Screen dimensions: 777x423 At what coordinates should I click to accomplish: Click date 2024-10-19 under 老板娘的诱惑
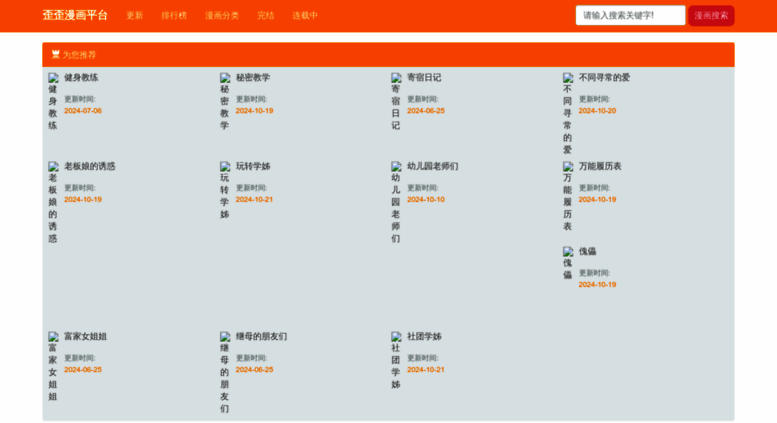[83, 199]
